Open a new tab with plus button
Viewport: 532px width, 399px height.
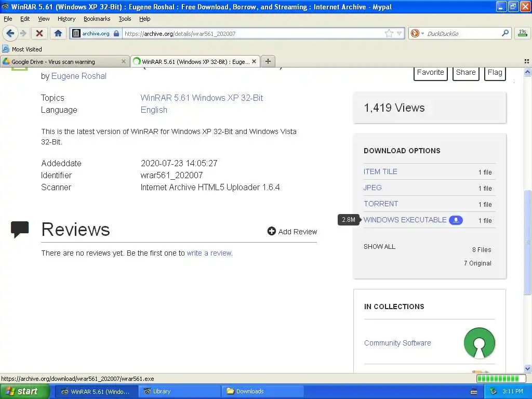(268, 61)
